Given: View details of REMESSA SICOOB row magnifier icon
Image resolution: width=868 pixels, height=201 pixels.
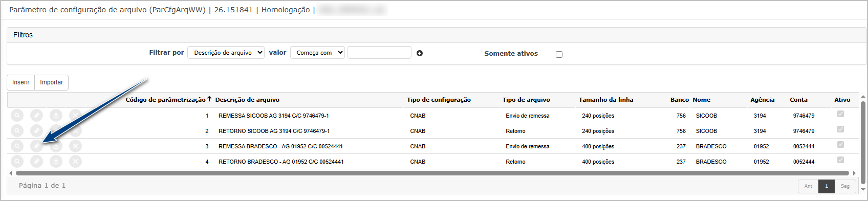Looking at the screenshot, I should click(x=17, y=116).
